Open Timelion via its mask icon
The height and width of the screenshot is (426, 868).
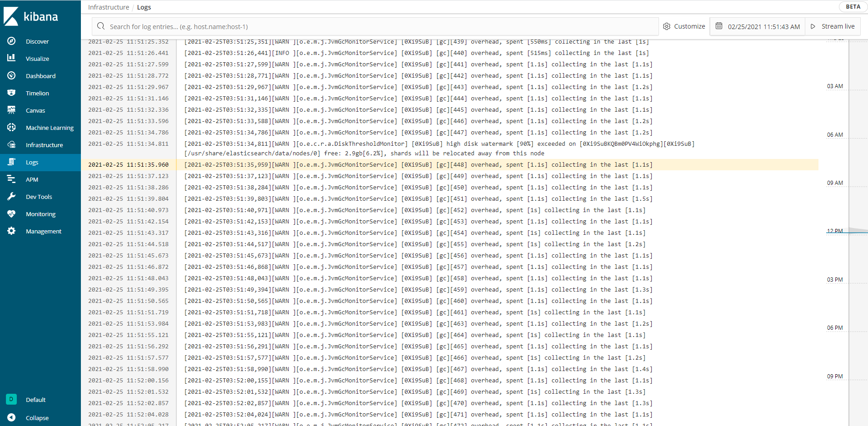[11, 93]
